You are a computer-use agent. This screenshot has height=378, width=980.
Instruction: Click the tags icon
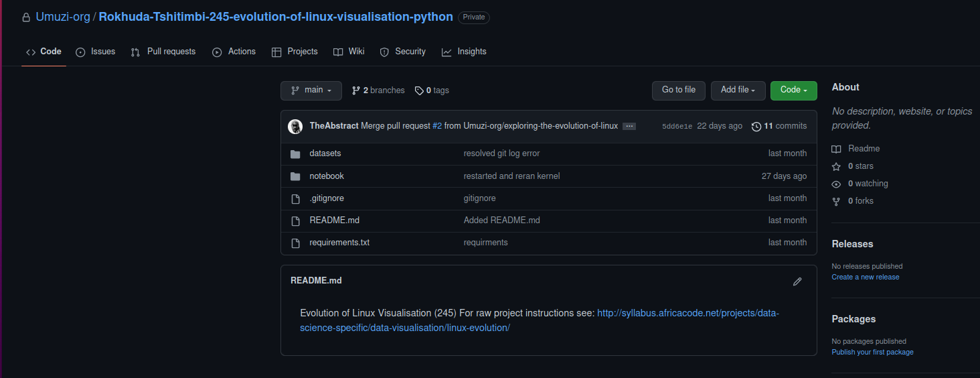coord(419,90)
